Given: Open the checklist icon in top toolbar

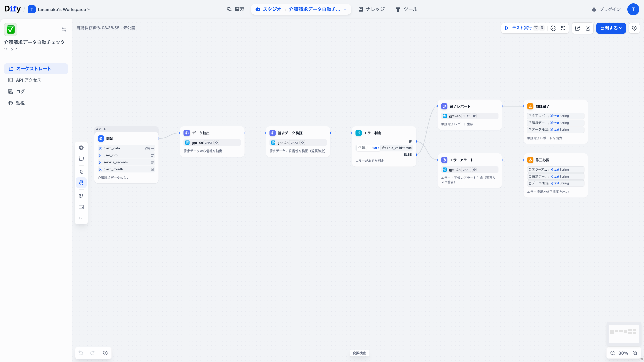Looking at the screenshot, I should [563, 28].
